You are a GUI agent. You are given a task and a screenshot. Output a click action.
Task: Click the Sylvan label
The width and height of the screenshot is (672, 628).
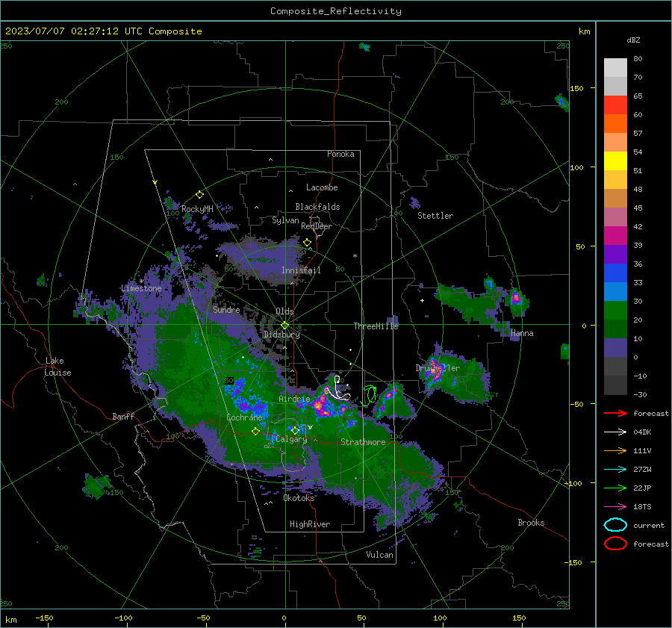pyautogui.click(x=285, y=220)
